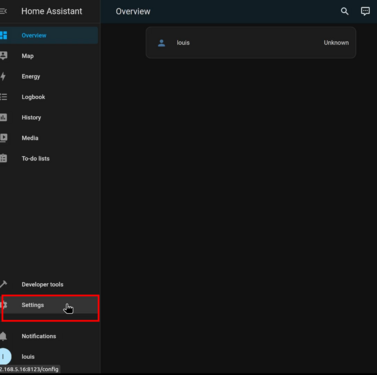Image resolution: width=377 pixels, height=375 pixels.
Task: Open the Media browser entry
Action: tap(49, 138)
